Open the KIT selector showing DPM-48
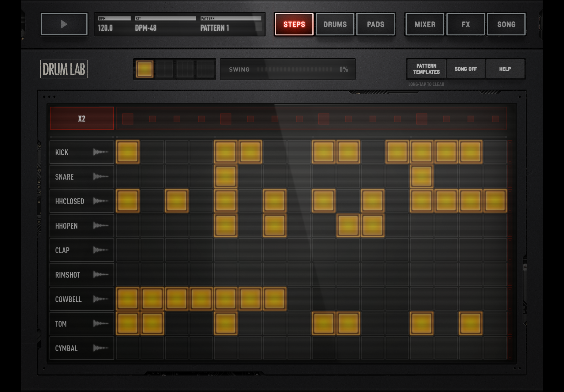This screenshot has height=392, width=564. [165, 24]
